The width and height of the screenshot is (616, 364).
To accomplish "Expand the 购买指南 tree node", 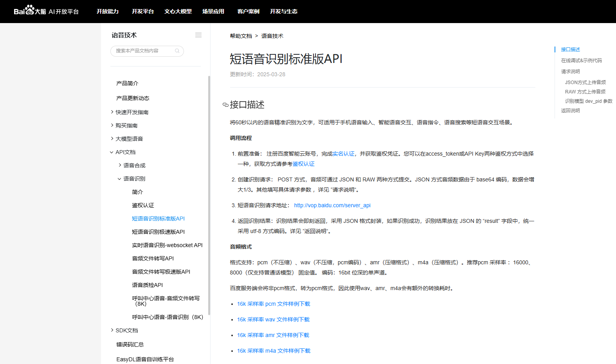I will tap(112, 126).
